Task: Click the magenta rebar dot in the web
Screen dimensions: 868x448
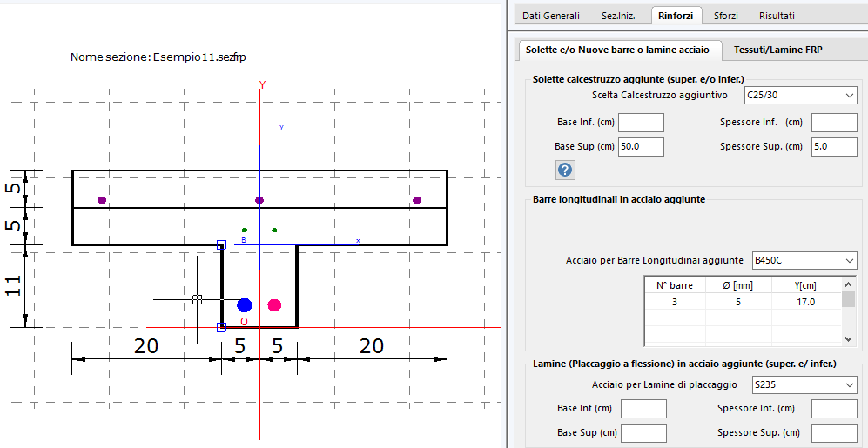Action: (274, 304)
